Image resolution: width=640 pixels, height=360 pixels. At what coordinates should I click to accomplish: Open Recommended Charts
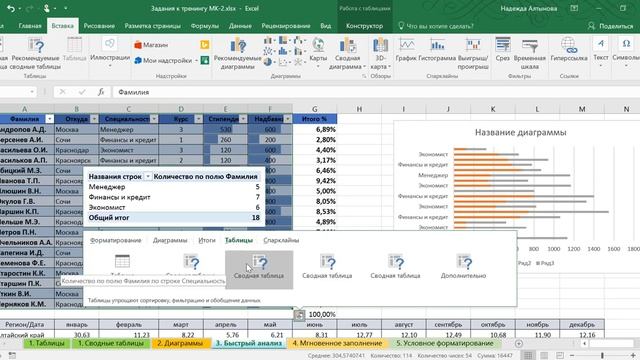[238, 53]
